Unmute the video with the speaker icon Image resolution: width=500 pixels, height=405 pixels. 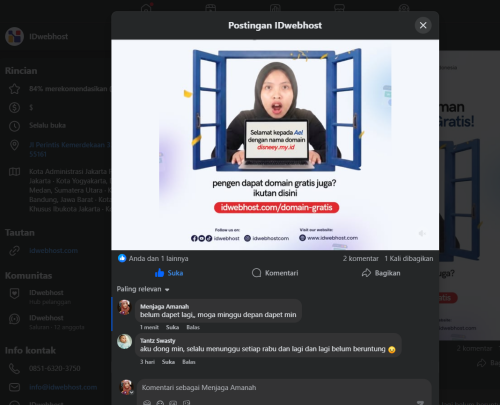(x=422, y=234)
